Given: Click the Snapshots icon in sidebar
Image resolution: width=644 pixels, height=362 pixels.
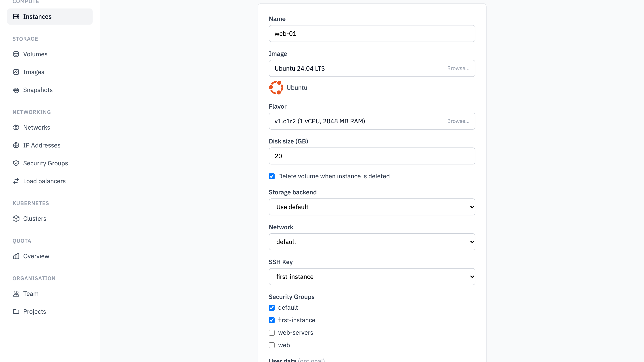Looking at the screenshot, I should (x=16, y=90).
